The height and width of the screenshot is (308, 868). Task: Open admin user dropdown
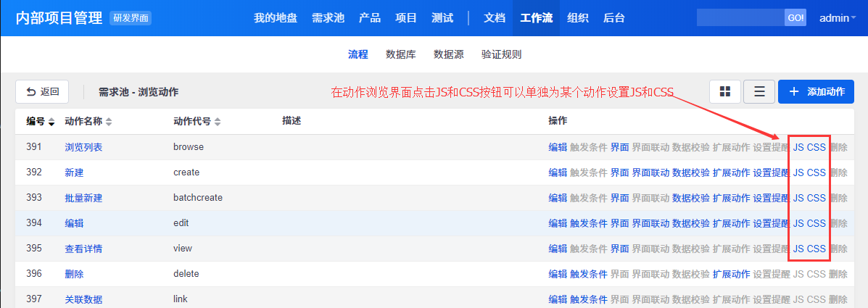pos(838,17)
